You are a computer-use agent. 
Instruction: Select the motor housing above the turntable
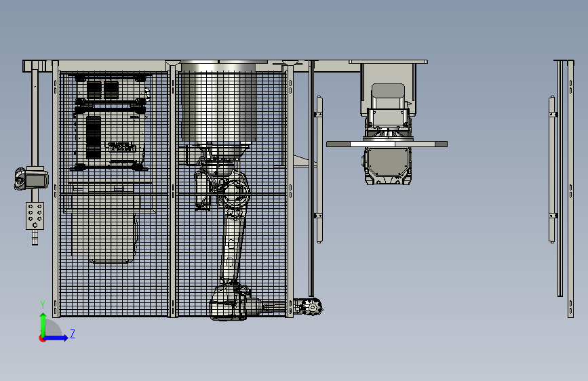388,107
